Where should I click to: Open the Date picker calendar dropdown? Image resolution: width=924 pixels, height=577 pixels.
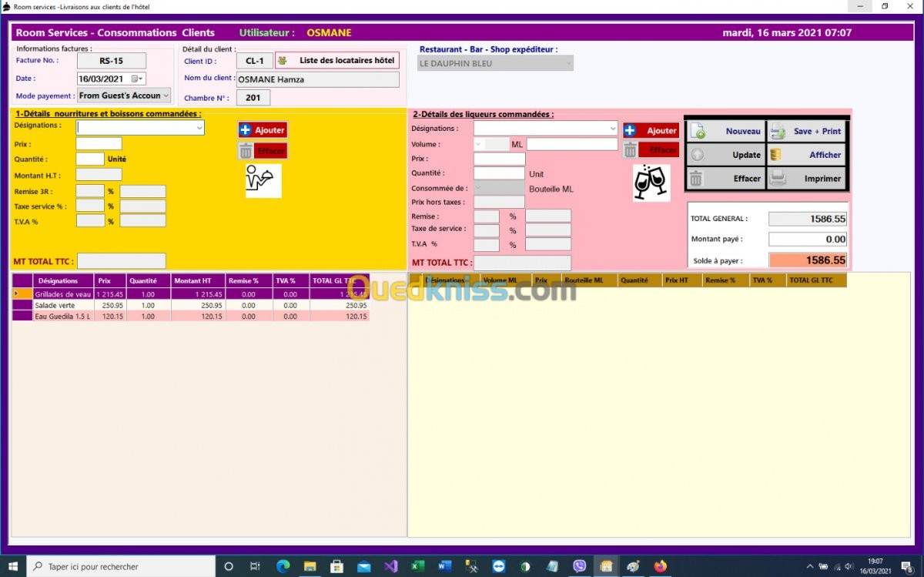click(x=137, y=79)
